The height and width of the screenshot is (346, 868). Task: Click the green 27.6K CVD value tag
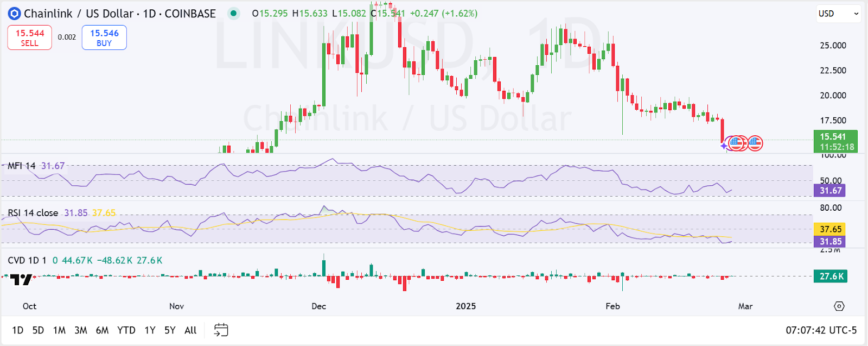point(831,276)
